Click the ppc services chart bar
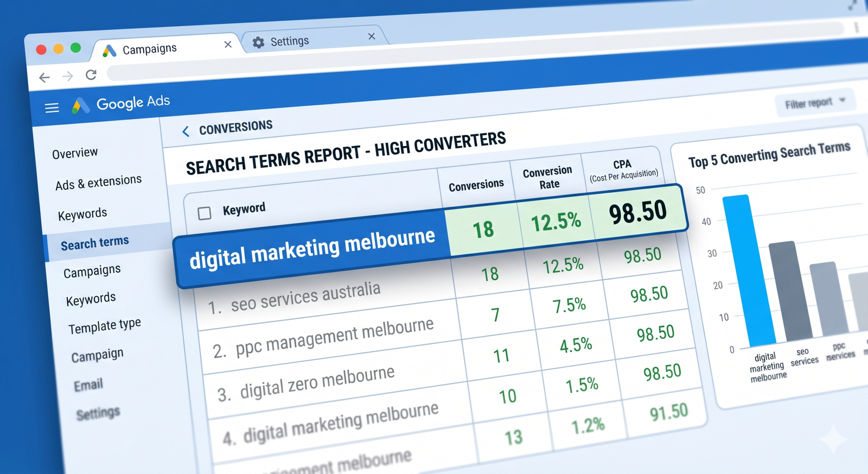This screenshot has width=868, height=474. 829,299
